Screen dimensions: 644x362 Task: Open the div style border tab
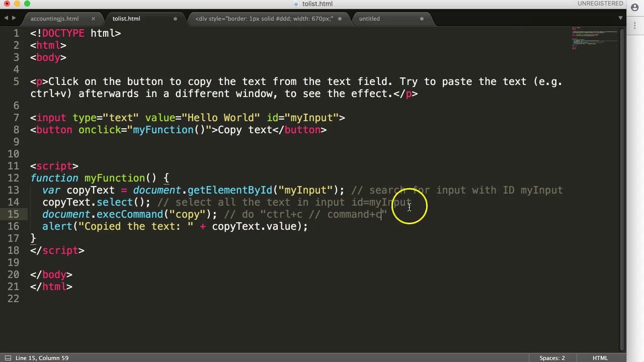[x=264, y=19]
